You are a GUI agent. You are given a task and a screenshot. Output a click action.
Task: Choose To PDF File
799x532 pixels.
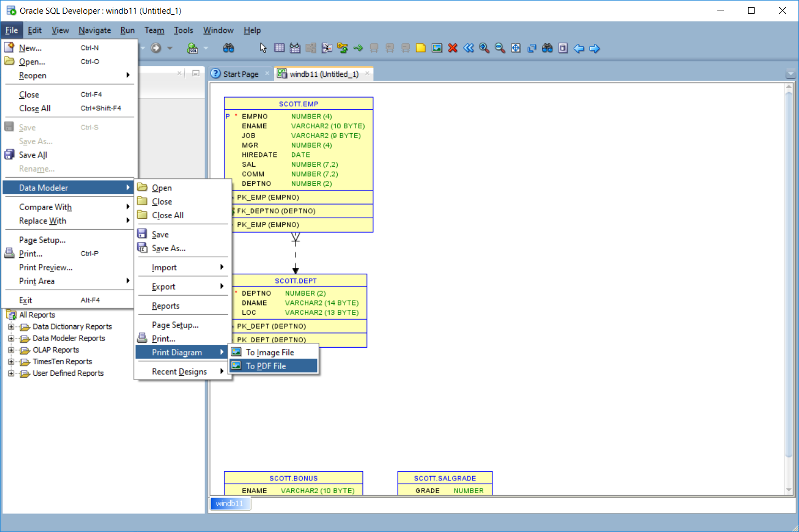pyautogui.click(x=273, y=366)
